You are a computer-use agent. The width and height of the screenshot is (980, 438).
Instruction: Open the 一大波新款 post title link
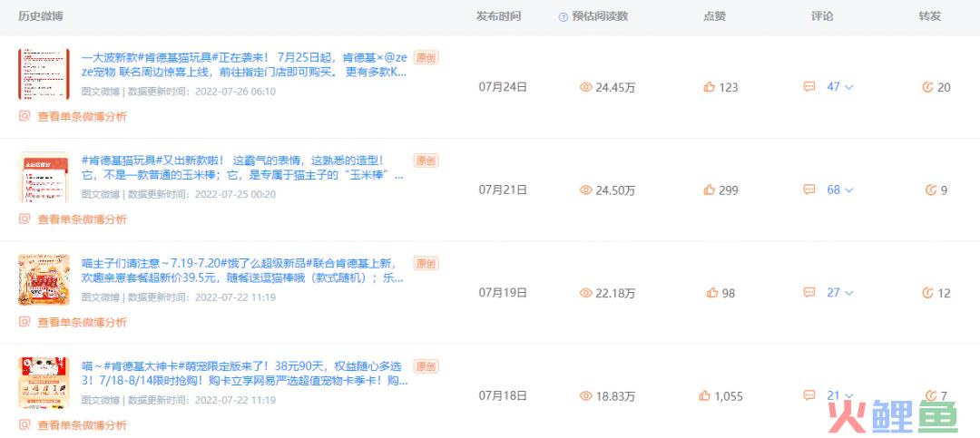(x=244, y=65)
